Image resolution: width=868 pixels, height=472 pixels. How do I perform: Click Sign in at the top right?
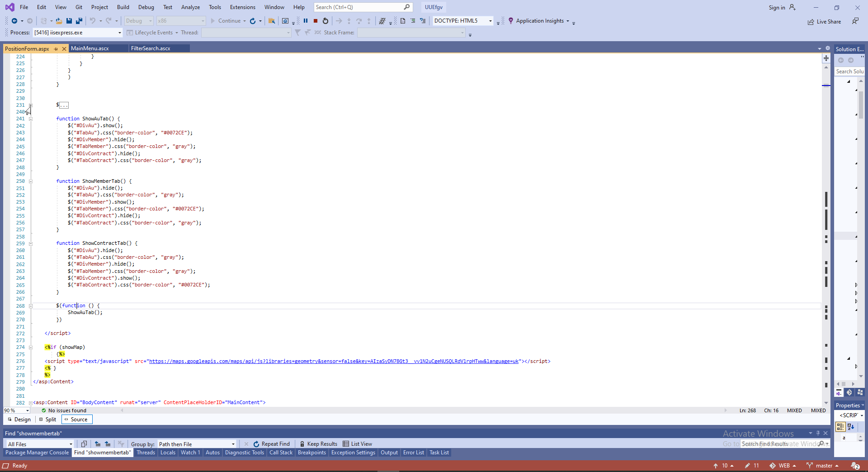point(777,8)
